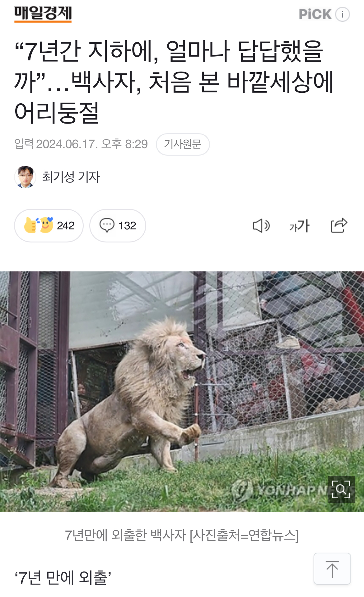
Task: Share the article via share icon
Action: click(339, 225)
